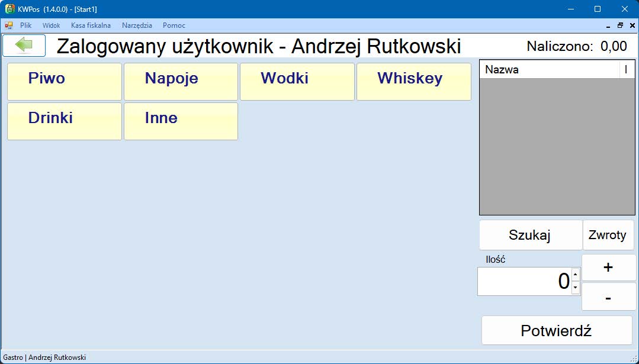Click the small document icon left of Plik
Image resolution: width=639 pixels, height=364 pixels.
(9, 25)
